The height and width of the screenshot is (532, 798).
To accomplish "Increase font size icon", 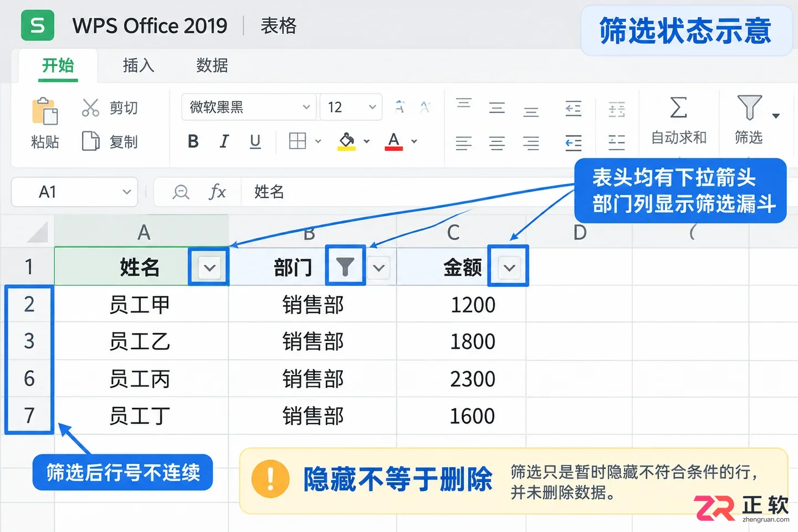I will pyautogui.click(x=400, y=107).
